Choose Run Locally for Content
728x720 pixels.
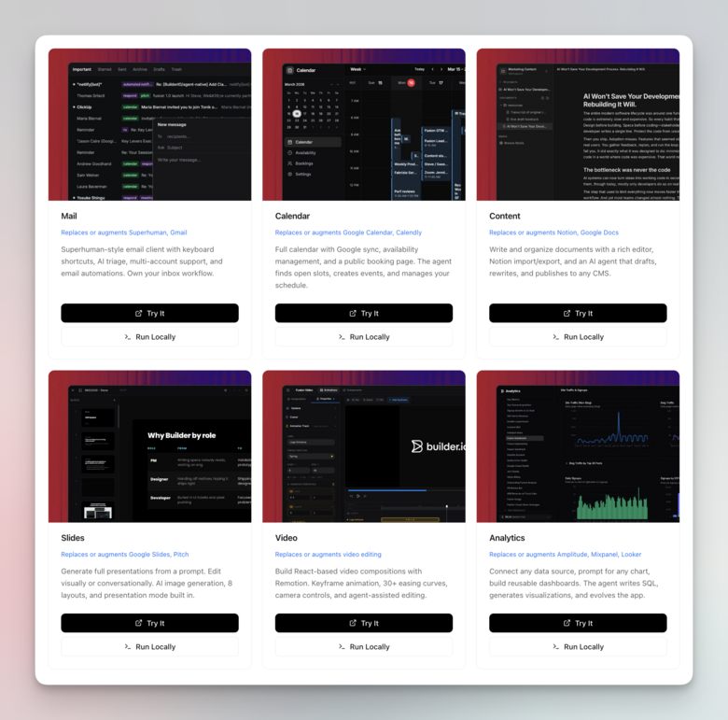(x=578, y=337)
